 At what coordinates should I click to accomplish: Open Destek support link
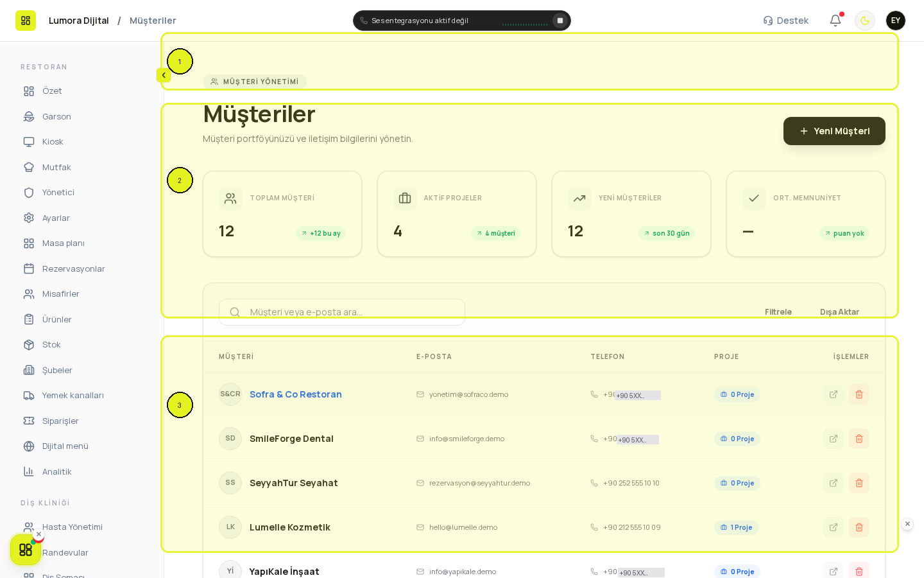[x=785, y=21]
